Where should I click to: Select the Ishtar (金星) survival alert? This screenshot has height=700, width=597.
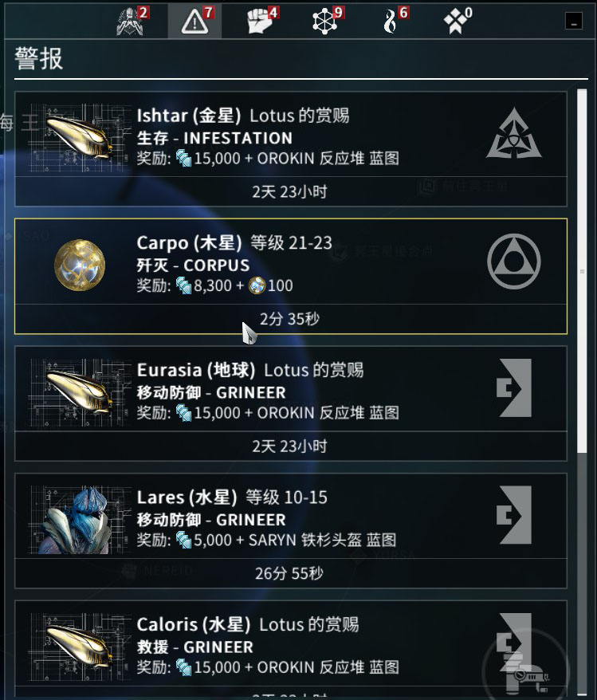pos(291,148)
